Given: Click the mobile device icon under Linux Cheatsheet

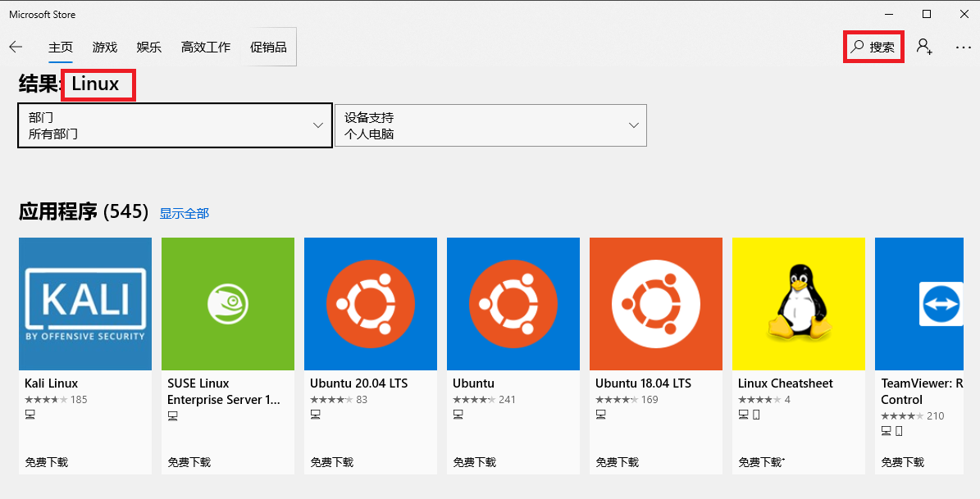Looking at the screenshot, I should [x=756, y=415].
